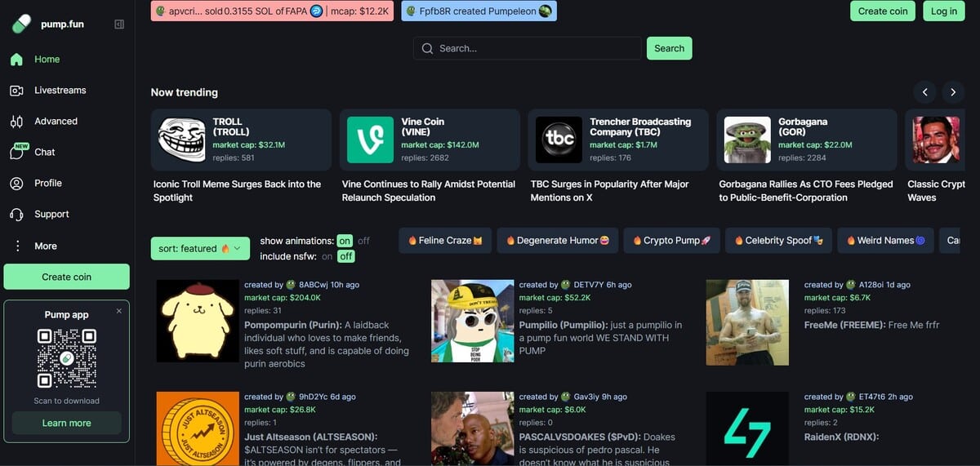Open the Advanced candlestick chart icon
Image resolution: width=980 pixels, height=466 pixels.
coord(16,122)
